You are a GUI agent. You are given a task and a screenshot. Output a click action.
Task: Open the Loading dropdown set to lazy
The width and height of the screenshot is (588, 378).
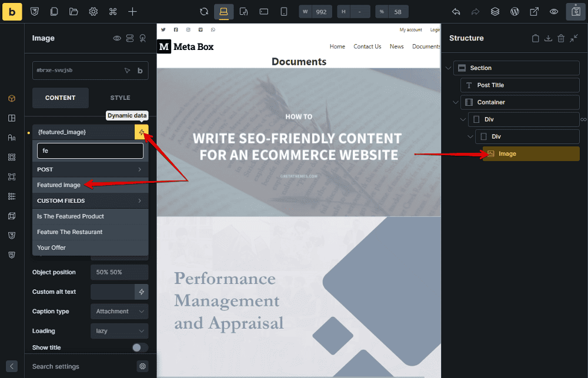[119, 331]
